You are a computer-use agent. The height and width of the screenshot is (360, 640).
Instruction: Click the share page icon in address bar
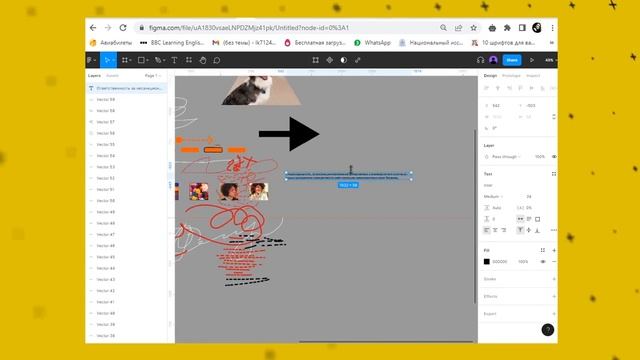click(x=458, y=28)
